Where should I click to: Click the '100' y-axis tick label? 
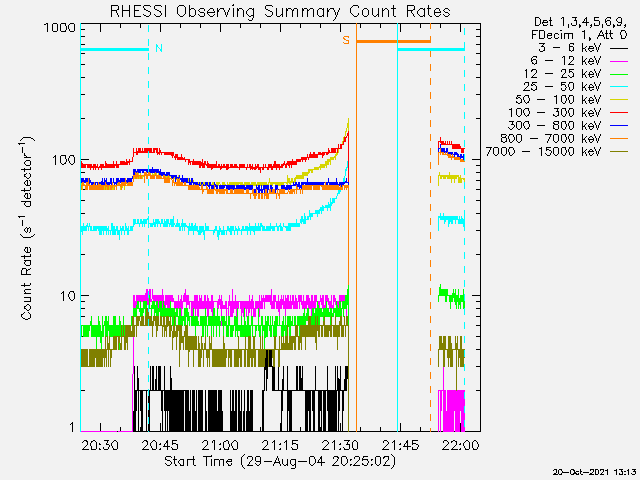(x=64, y=160)
